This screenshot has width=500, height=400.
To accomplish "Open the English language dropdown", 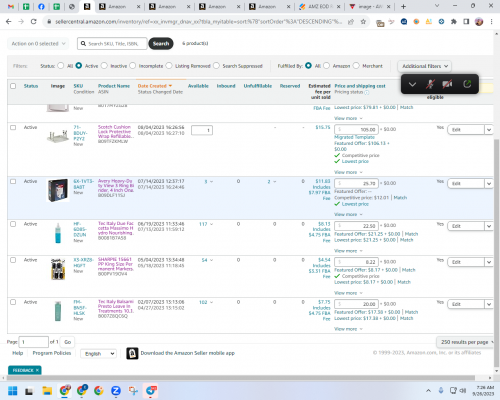I will (98, 354).
